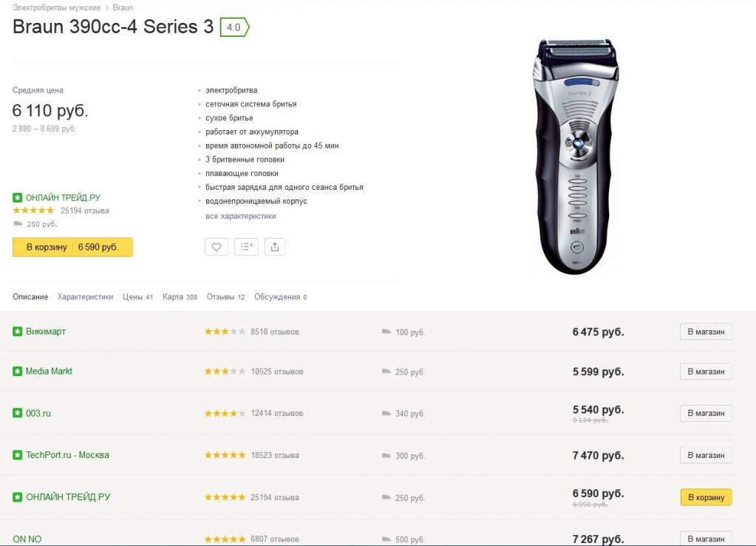
Task: Open the TechPort.ru - Москва shop link
Action: click(x=67, y=455)
